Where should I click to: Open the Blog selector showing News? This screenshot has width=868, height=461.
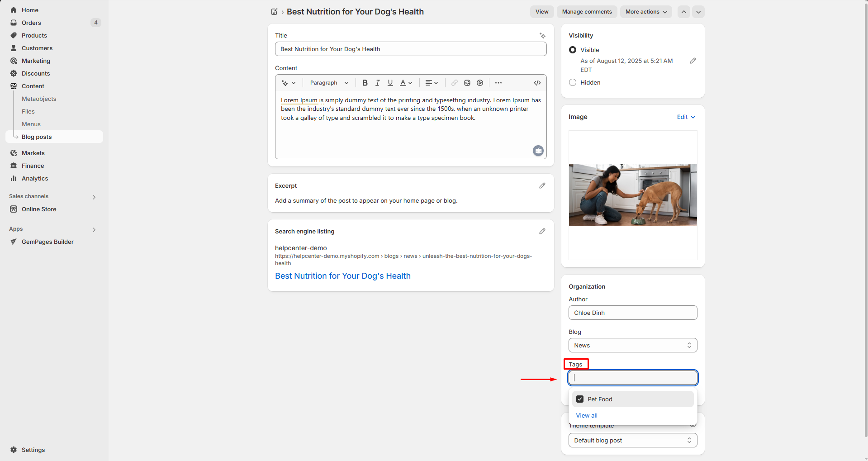click(x=632, y=345)
